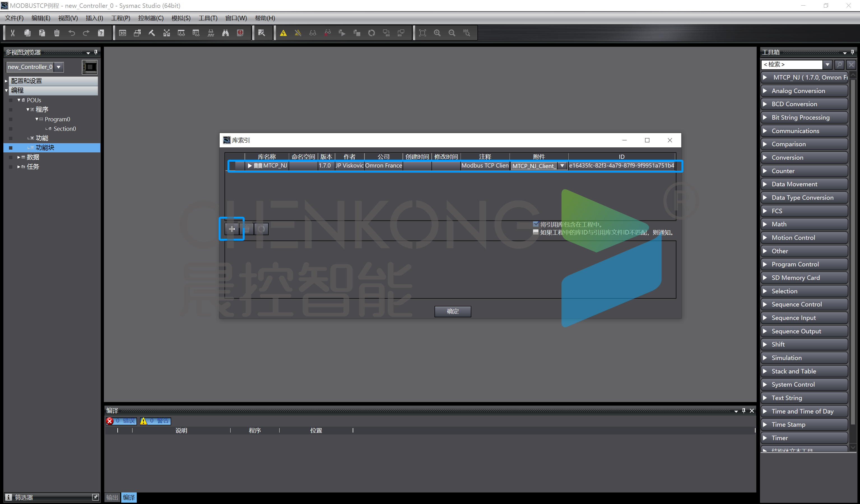Open the 3D view toolbar icon
Screen dimensions: 860x504
tap(122, 33)
